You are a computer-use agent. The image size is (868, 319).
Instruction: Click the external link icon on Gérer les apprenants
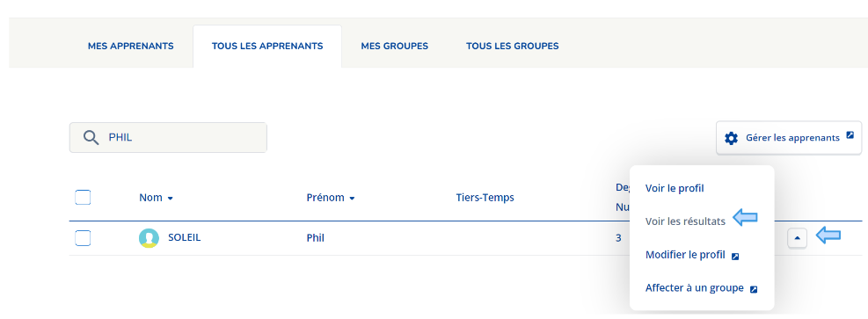(x=850, y=135)
